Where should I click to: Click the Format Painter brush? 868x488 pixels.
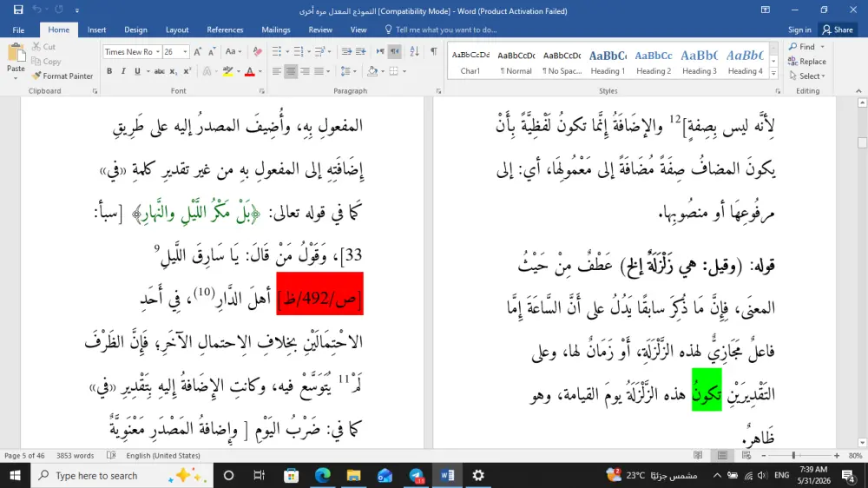pos(62,76)
